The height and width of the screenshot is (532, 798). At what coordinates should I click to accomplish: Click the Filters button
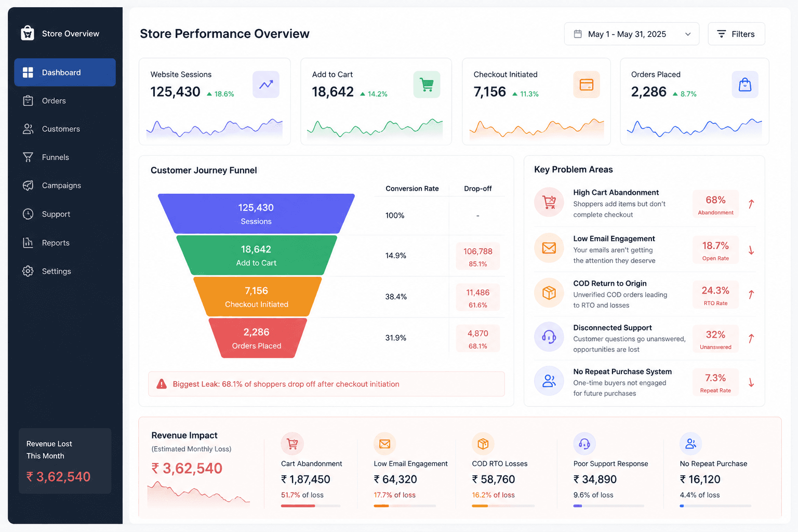[736, 34]
